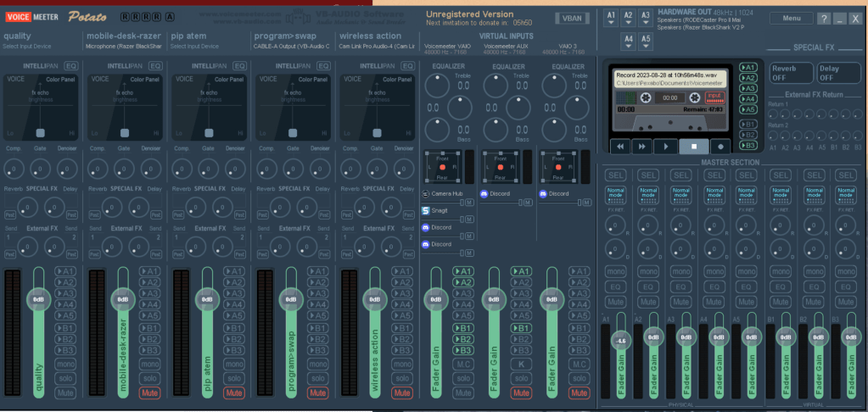
Task: Mute the Snagit application with M button
Action: [x=469, y=220]
